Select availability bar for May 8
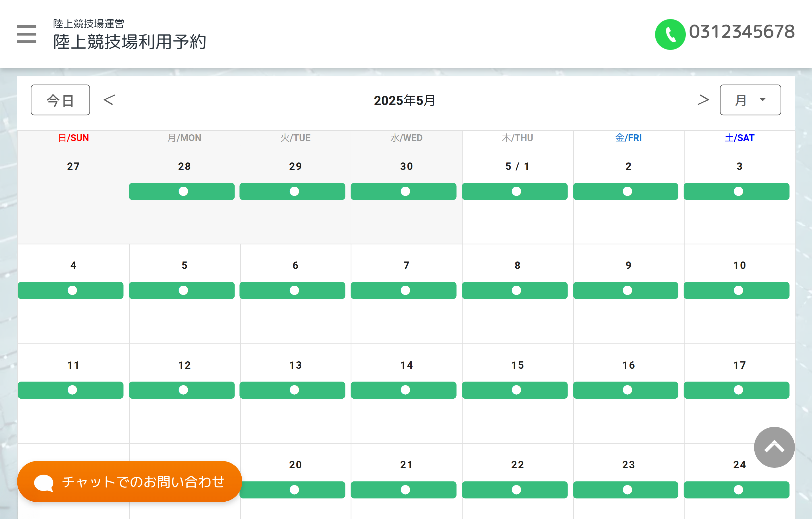This screenshot has width=812, height=519. 515,290
